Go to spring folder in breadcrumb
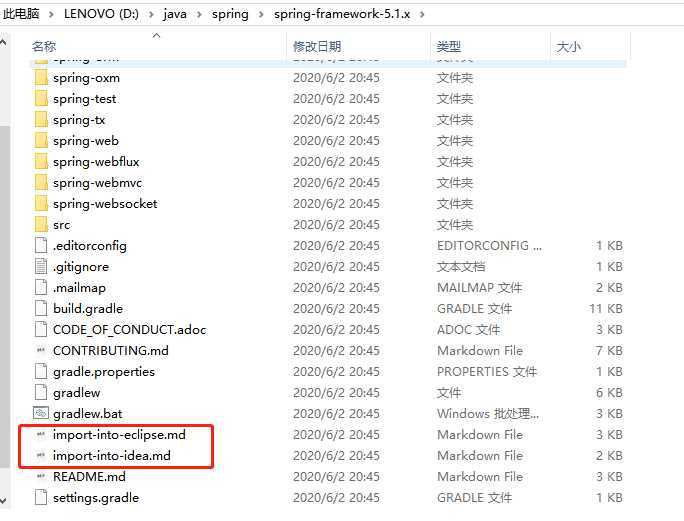This screenshot has width=684, height=521. coord(230,14)
